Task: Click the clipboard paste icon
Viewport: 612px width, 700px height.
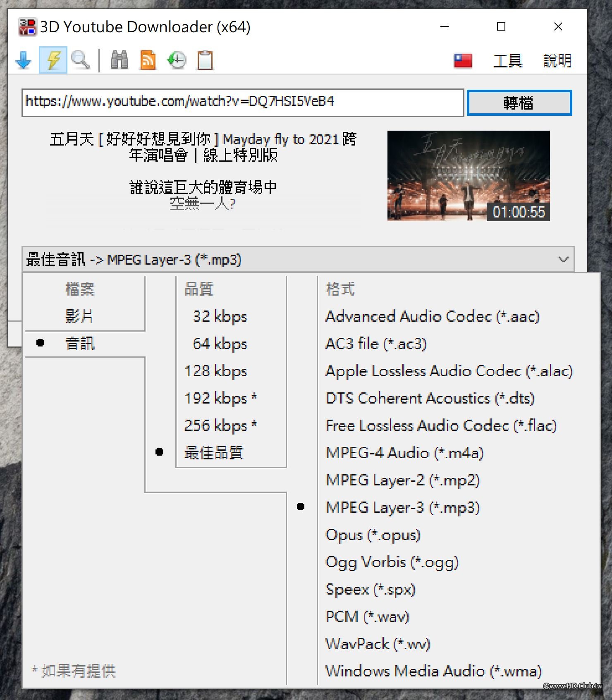Action: click(x=205, y=60)
